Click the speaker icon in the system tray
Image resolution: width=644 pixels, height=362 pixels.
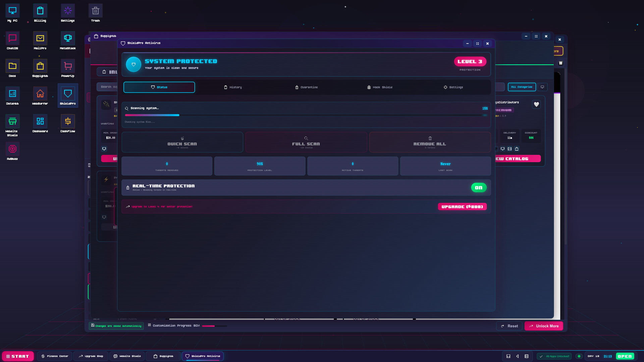[518, 356]
